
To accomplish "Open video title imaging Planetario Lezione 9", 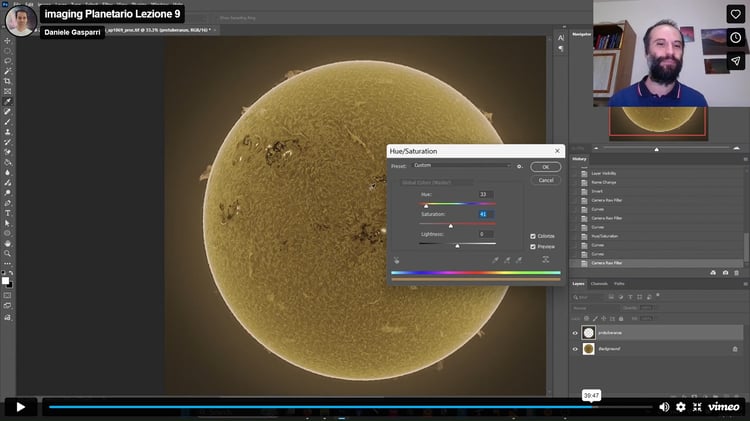I will coord(112,14).
